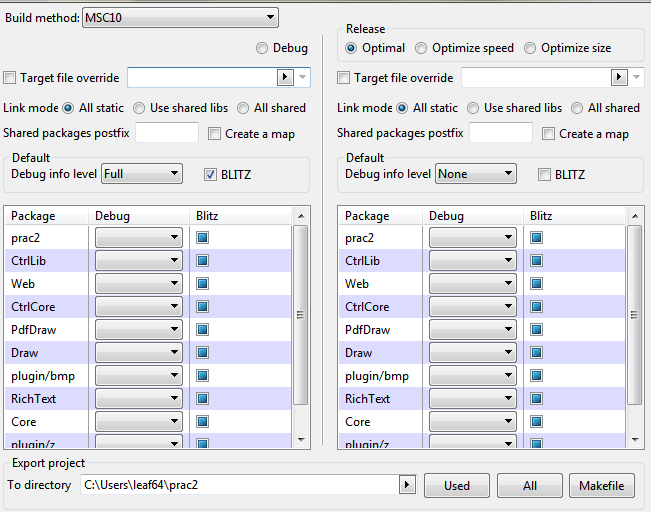Toggle Blitz box for PdfDraw in right table
This screenshot has height=512, width=651.
point(536,330)
